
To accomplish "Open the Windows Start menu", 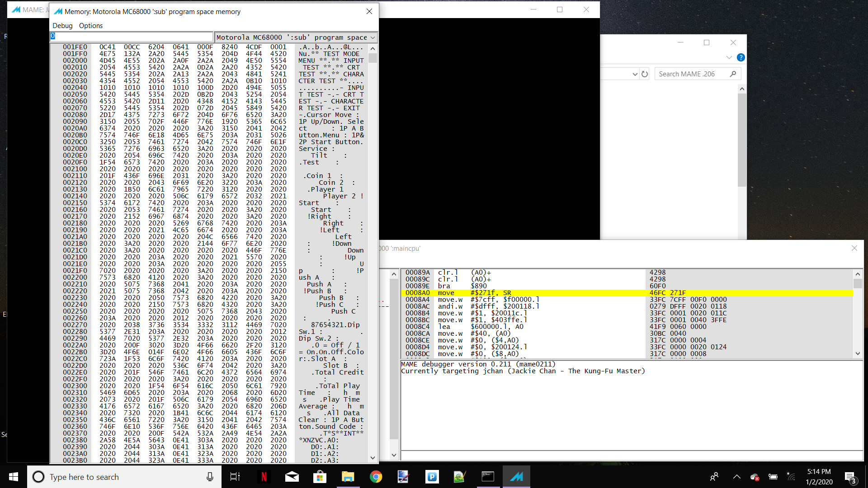I will pyautogui.click(x=14, y=477).
